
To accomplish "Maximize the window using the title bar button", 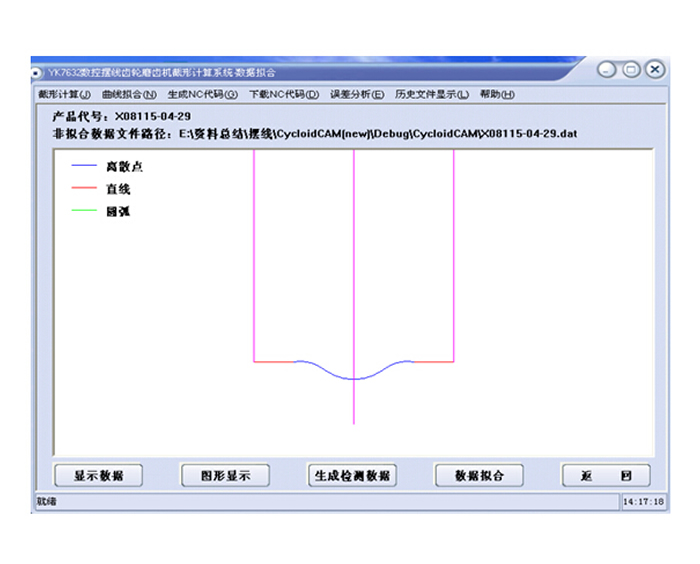I will tap(631, 70).
